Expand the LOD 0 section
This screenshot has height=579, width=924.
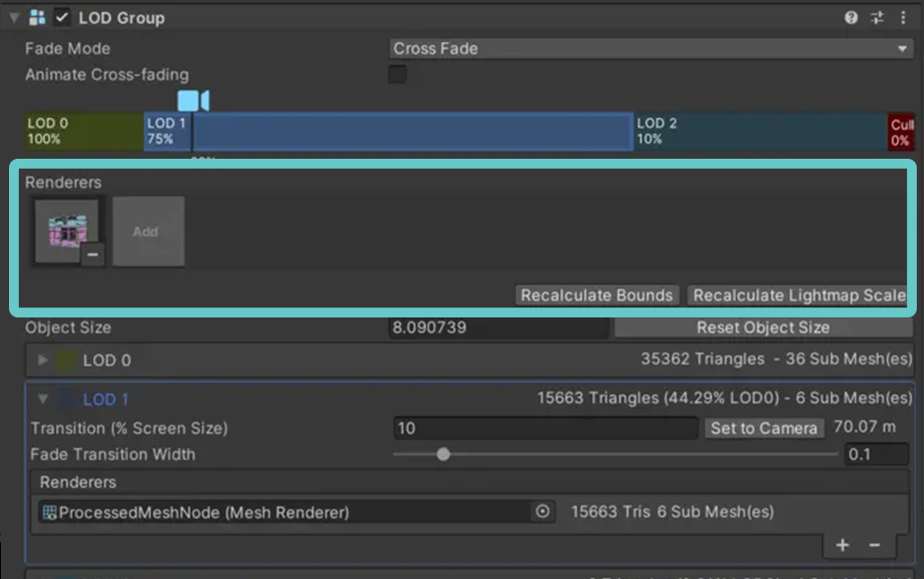pyautogui.click(x=42, y=360)
